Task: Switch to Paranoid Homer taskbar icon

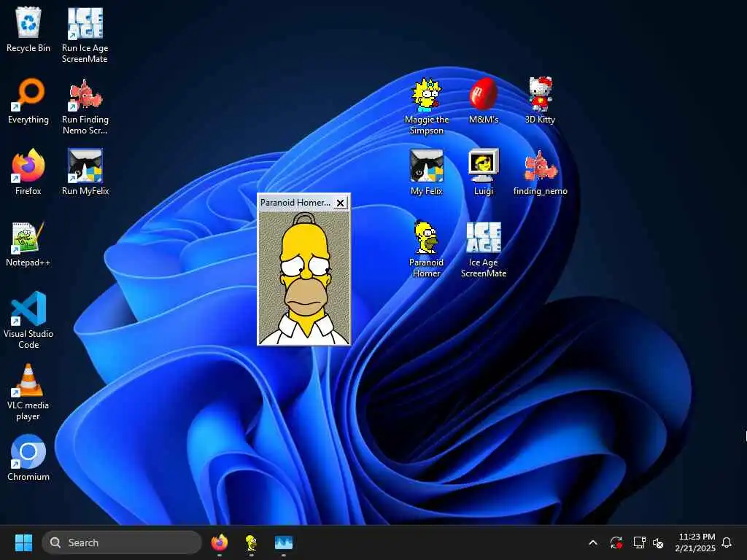Action: click(x=251, y=542)
